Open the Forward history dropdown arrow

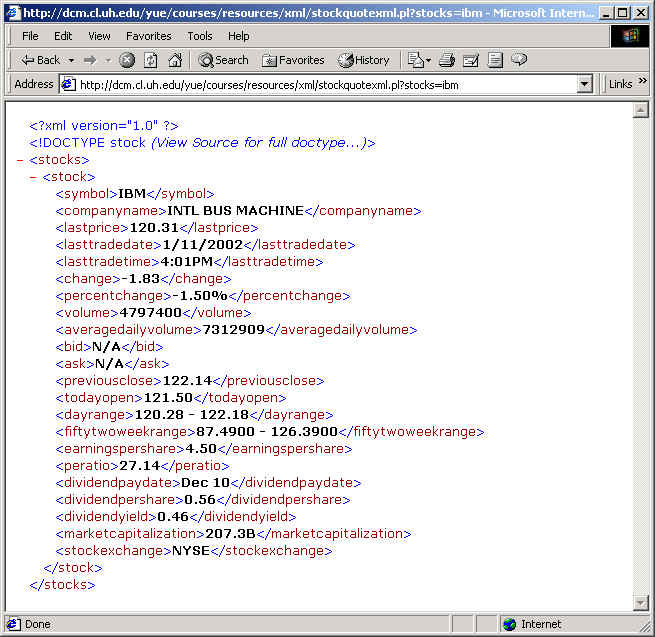click(x=108, y=61)
